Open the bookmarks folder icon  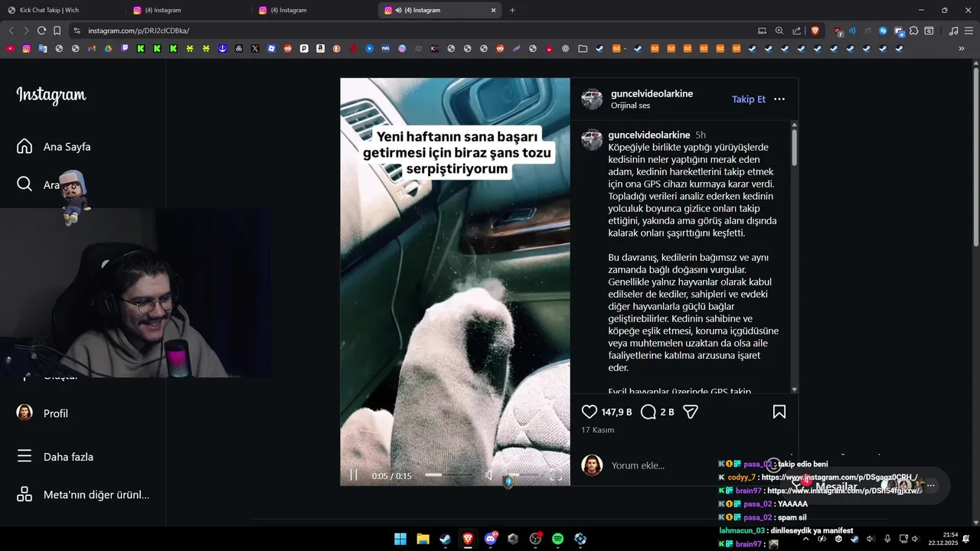pos(583,48)
